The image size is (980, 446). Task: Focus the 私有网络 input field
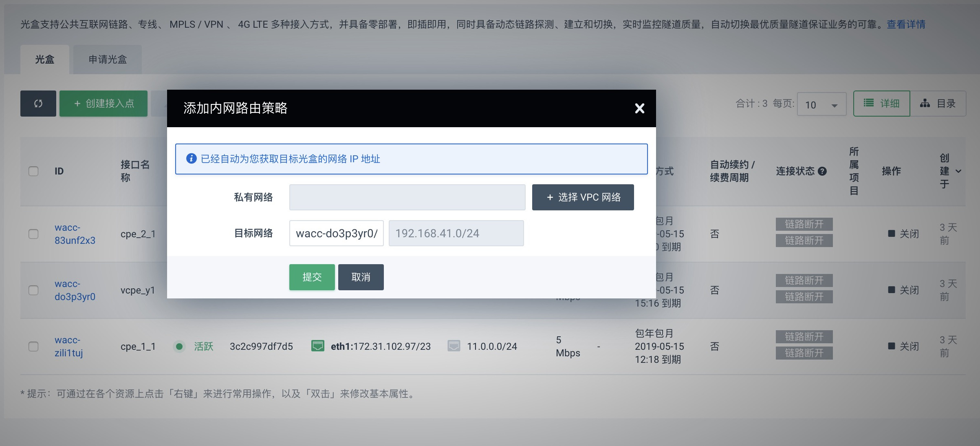point(407,197)
